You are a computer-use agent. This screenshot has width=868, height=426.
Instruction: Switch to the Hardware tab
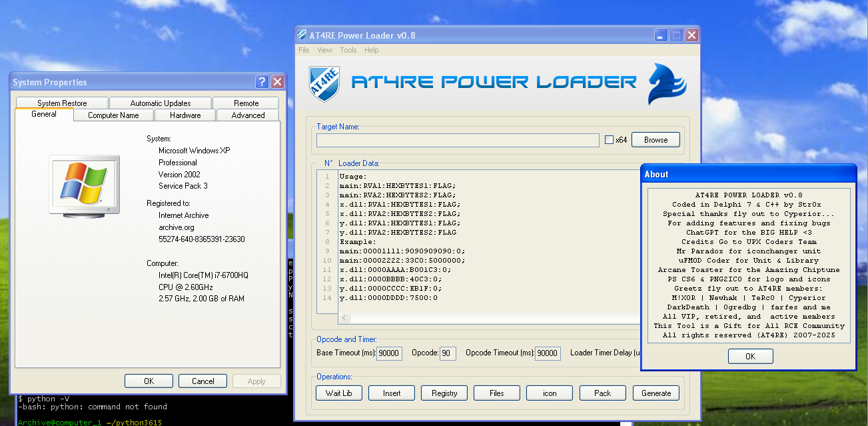185,115
